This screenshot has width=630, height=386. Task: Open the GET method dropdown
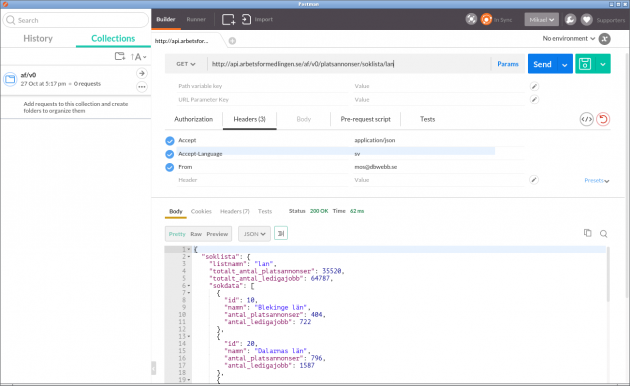pos(186,64)
